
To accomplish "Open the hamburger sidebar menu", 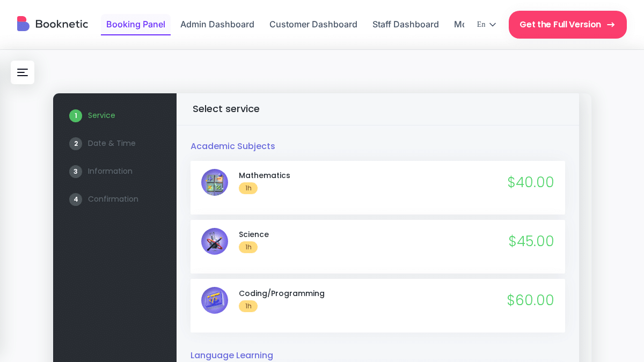I will click(23, 72).
